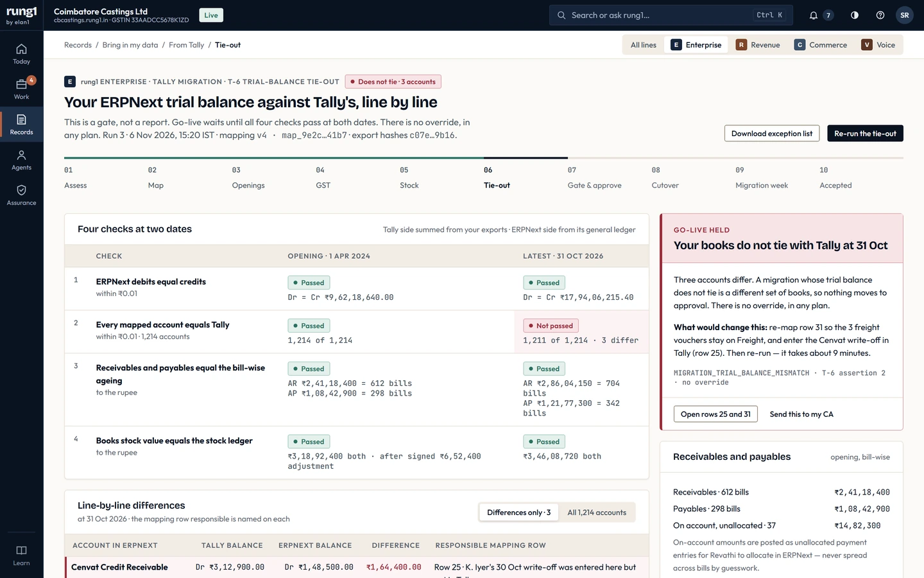Click the Revenue R badge icon
Image resolution: width=924 pixels, height=578 pixels.
(x=741, y=45)
